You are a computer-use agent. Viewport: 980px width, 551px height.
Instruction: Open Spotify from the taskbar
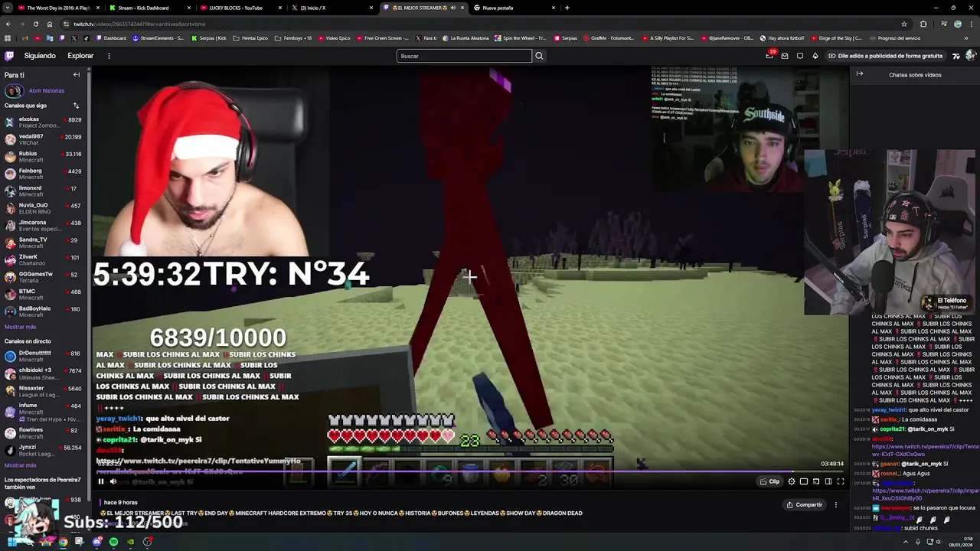click(113, 542)
